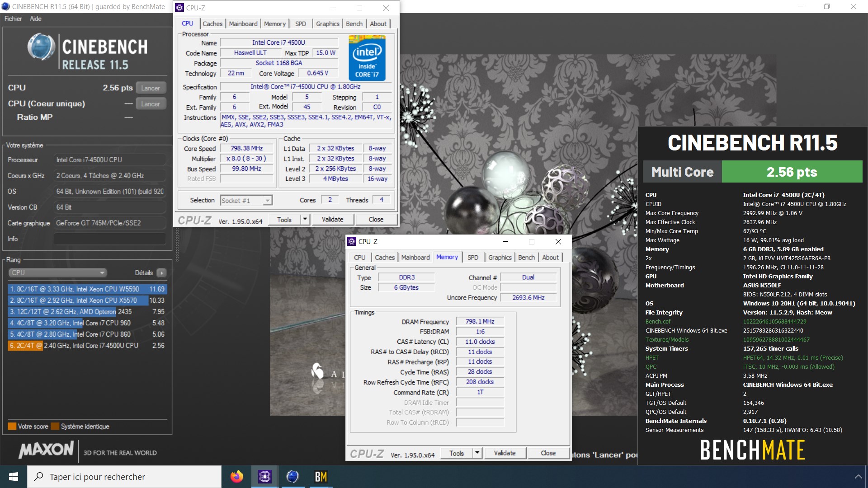Screen dimensions: 868x488
Task: Click the taskbar search box
Action: (x=124, y=477)
